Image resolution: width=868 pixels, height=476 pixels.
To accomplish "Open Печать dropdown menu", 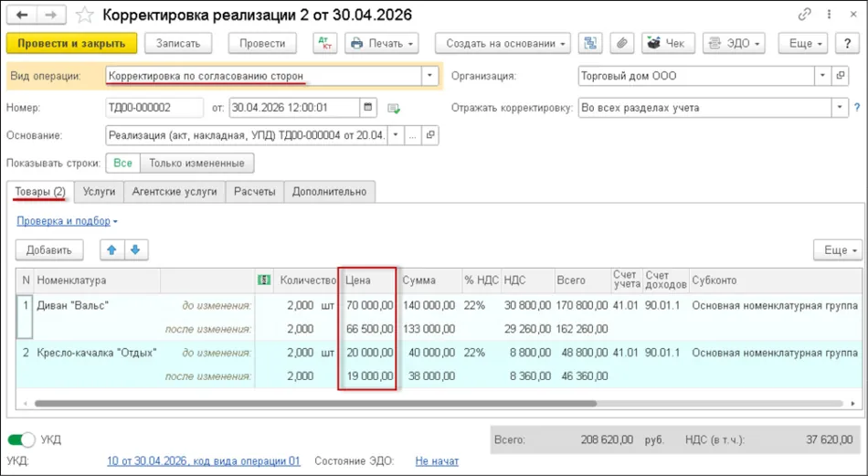I will click(382, 43).
